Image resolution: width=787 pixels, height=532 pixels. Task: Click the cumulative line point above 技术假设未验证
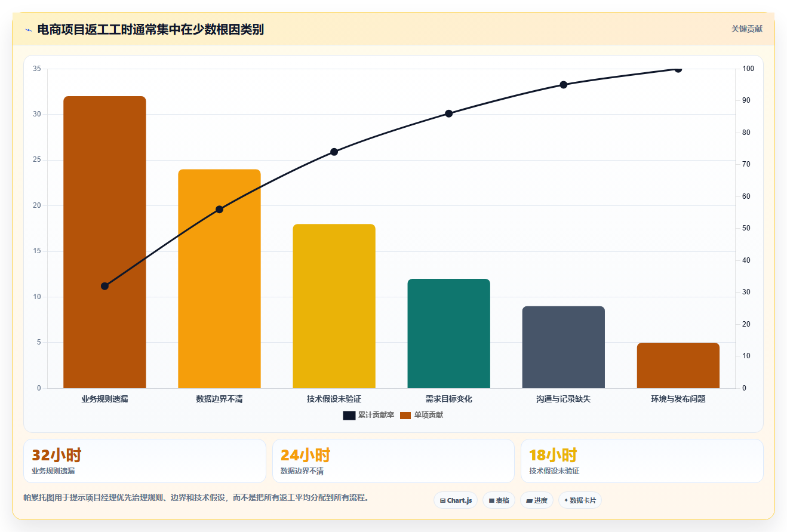pyautogui.click(x=334, y=152)
